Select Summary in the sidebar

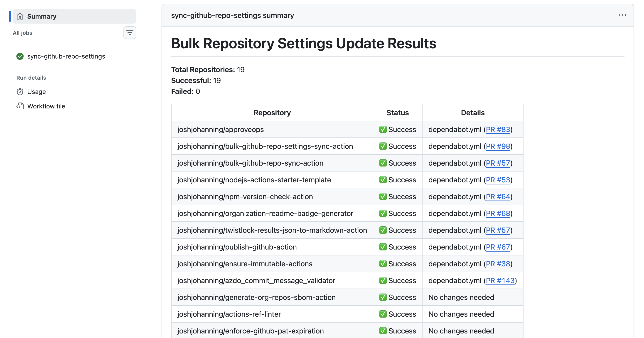point(42,16)
